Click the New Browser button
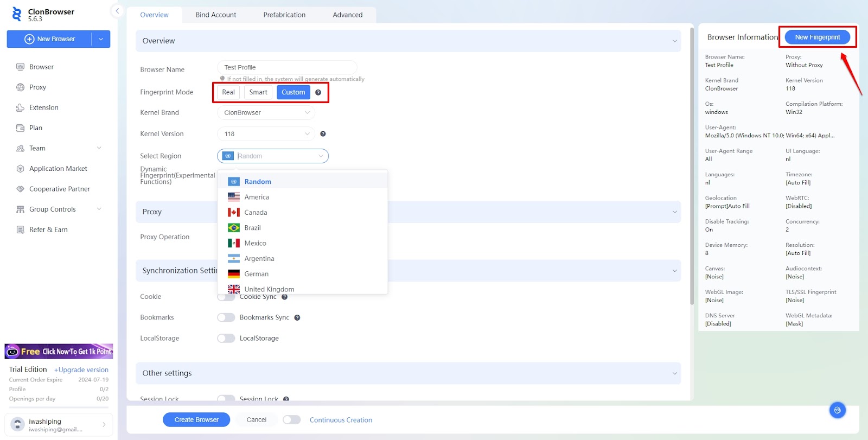868x440 pixels. (x=49, y=39)
